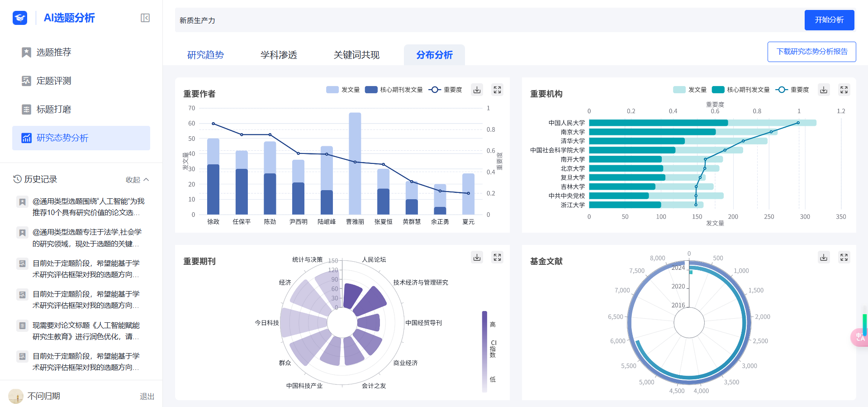Toggle 核心期刊发文量 legend in 重要机构 chart
This screenshot has height=407, width=868.
pos(740,90)
